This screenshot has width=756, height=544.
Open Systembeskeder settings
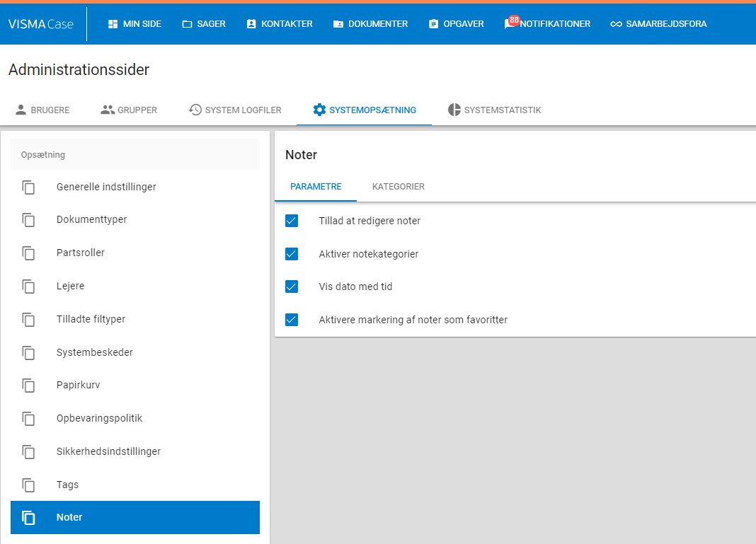point(135,353)
